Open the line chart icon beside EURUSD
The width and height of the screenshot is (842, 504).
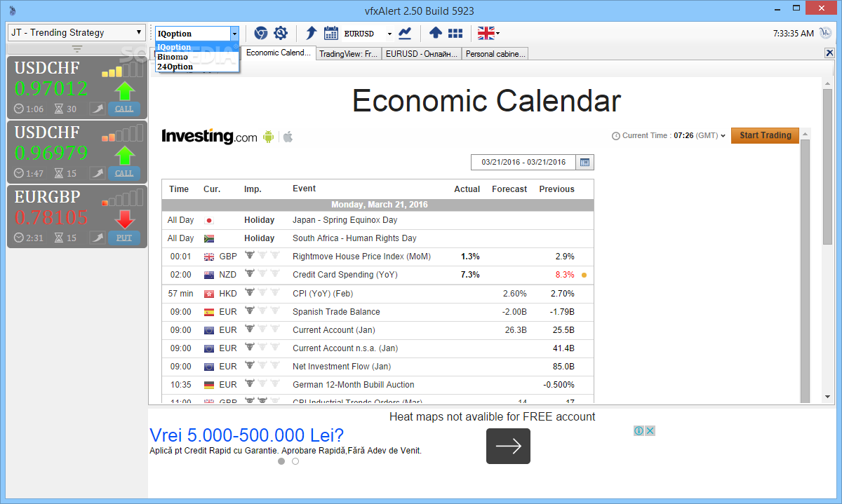coord(405,33)
